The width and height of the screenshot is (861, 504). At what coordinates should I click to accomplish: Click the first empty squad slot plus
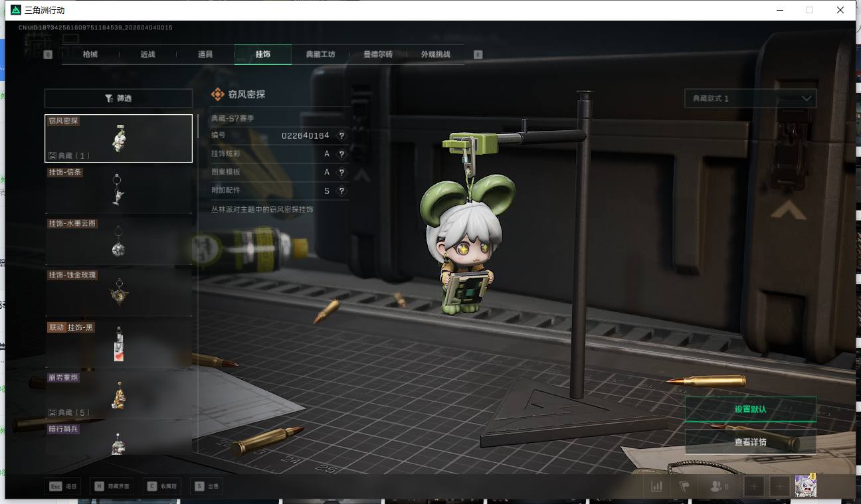tap(754, 486)
